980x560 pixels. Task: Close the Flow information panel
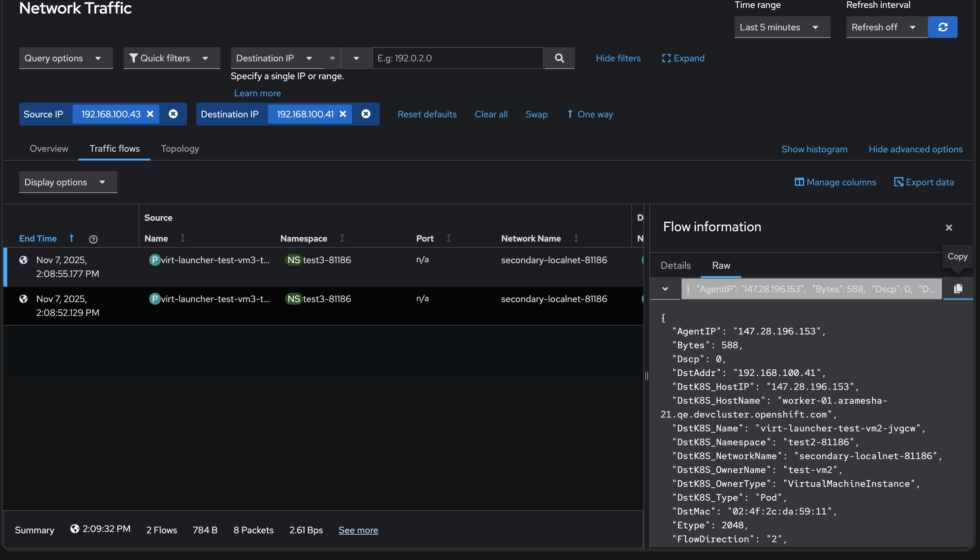coord(948,228)
